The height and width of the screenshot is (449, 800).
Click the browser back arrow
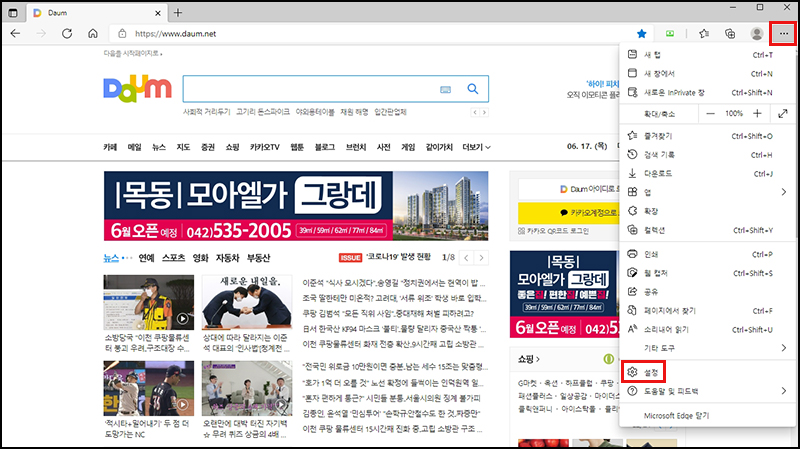point(15,34)
